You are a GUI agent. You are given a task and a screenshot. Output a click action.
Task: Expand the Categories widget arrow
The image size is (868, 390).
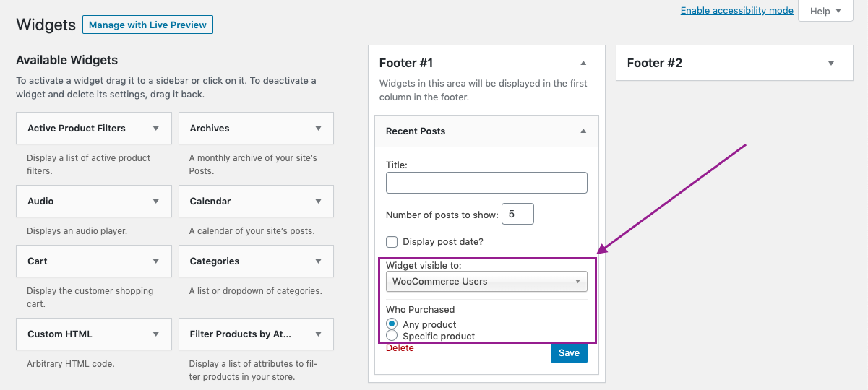click(x=318, y=261)
